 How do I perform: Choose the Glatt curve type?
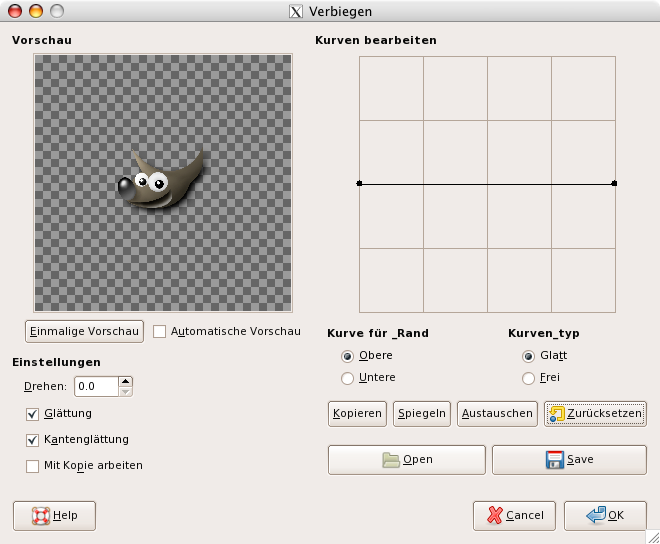coord(528,356)
